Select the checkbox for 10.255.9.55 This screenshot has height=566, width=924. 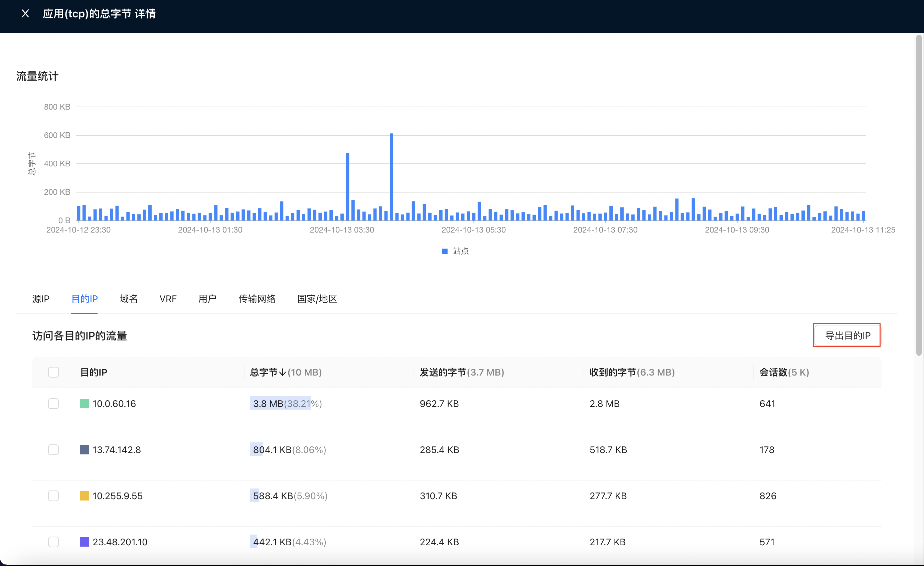click(54, 496)
